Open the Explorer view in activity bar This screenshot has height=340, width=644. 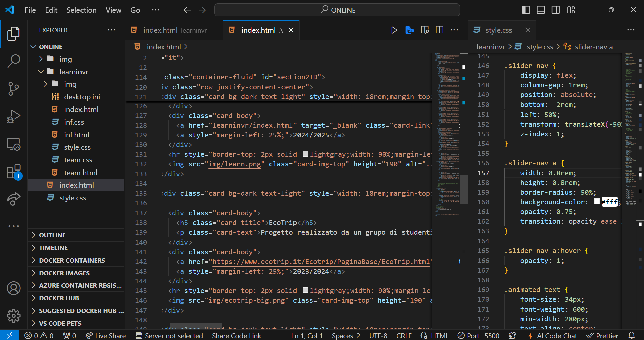[13, 33]
